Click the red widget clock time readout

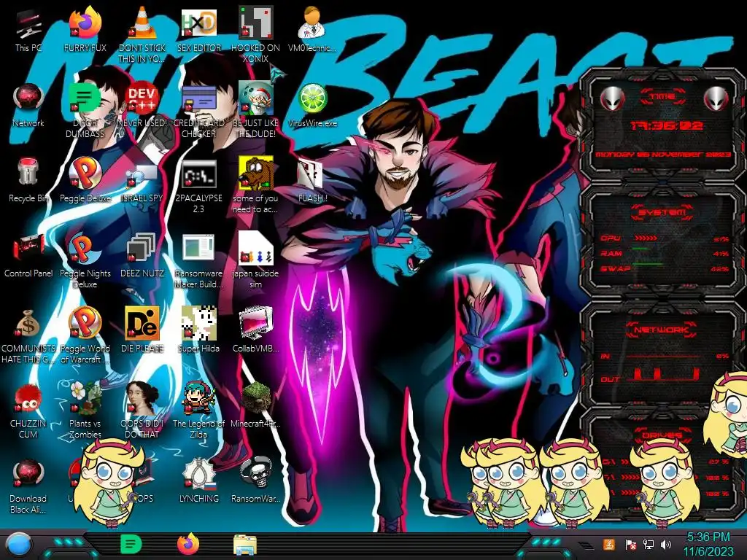tap(666, 125)
